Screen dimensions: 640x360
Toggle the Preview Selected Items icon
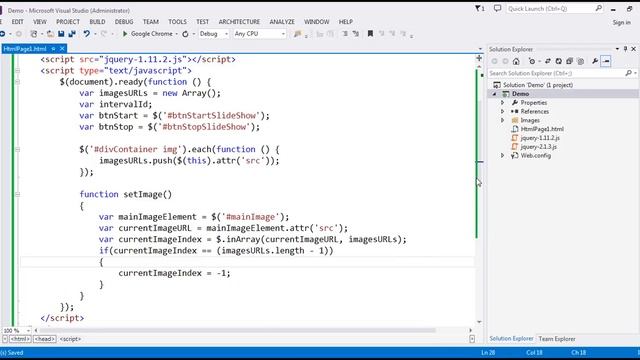(x=606, y=61)
